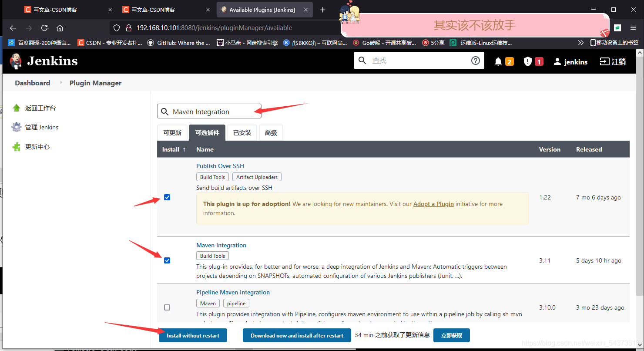
Task: Click the pipeline tag label
Action: 236,303
